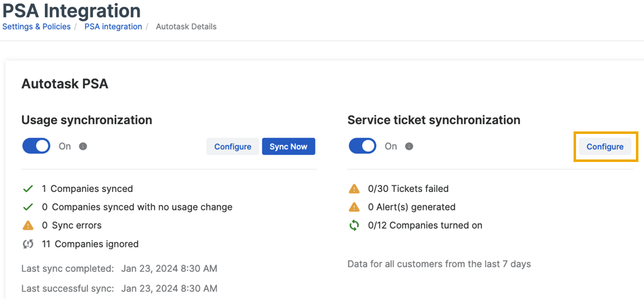Configure Usage synchronization settings
644x299 pixels.
point(233,146)
